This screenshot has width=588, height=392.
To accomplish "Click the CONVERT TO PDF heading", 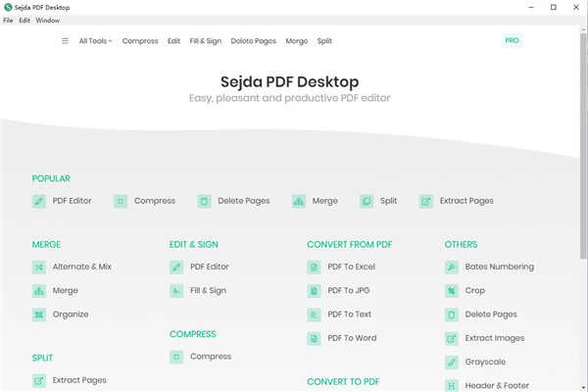I will 343,382.
